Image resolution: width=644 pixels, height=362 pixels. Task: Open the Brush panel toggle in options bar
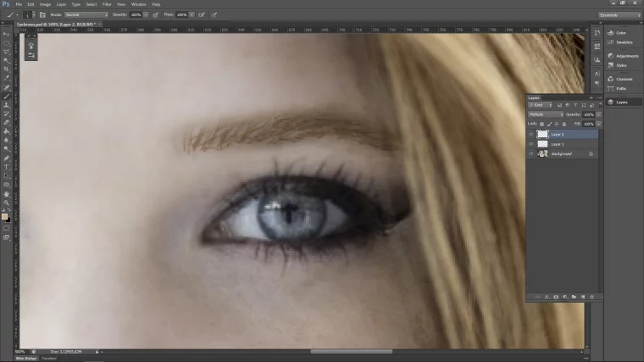(42, 14)
